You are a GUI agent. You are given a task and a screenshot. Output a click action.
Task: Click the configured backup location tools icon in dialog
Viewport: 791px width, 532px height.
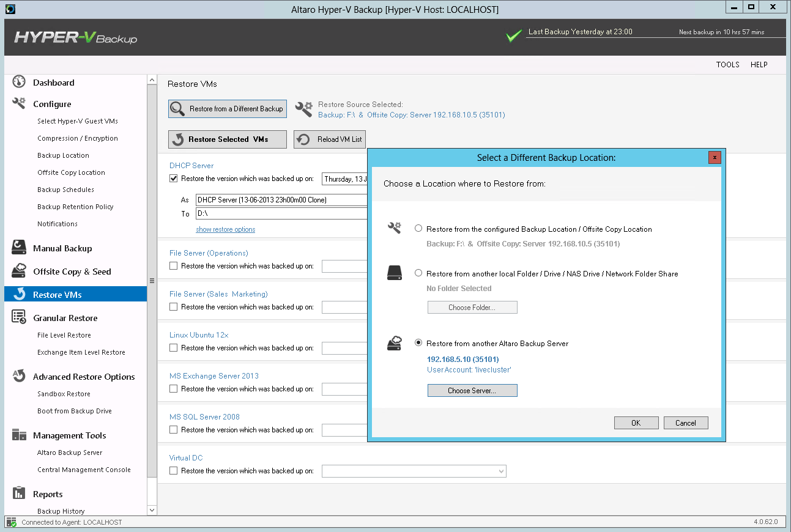coord(395,228)
